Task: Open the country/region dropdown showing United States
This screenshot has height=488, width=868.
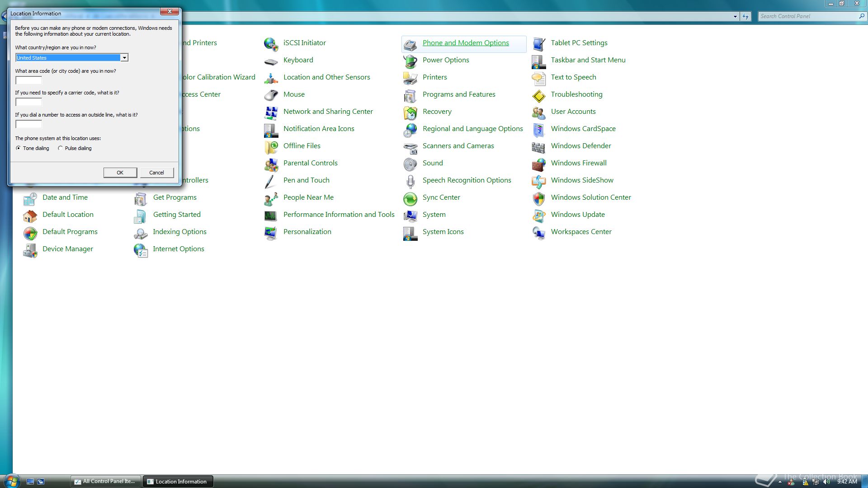Action: point(72,57)
